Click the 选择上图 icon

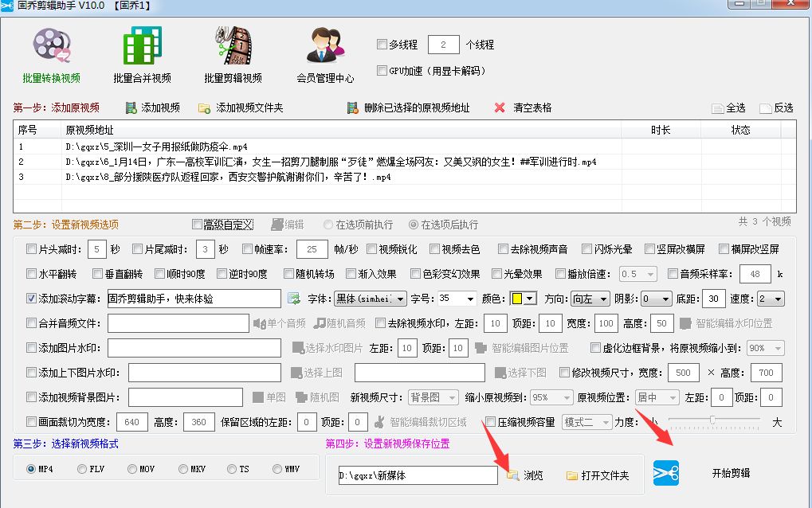click(296, 373)
